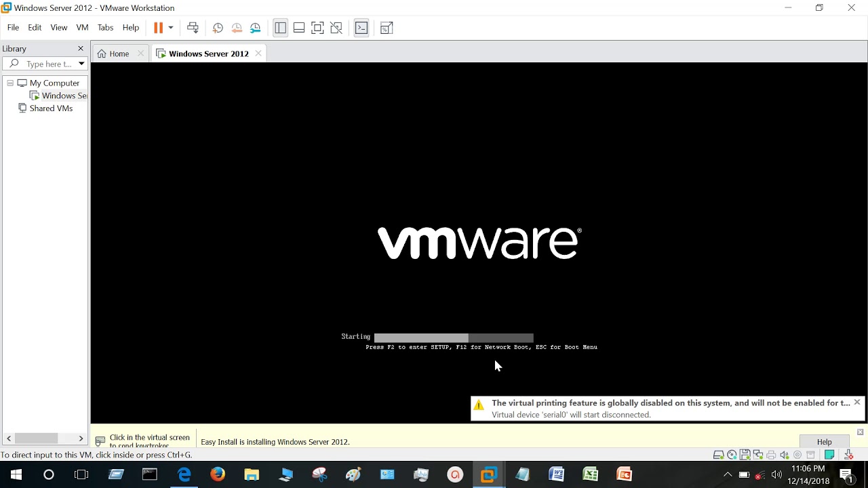This screenshot has height=488, width=868.
Task: Close the Home tab
Action: (141, 54)
